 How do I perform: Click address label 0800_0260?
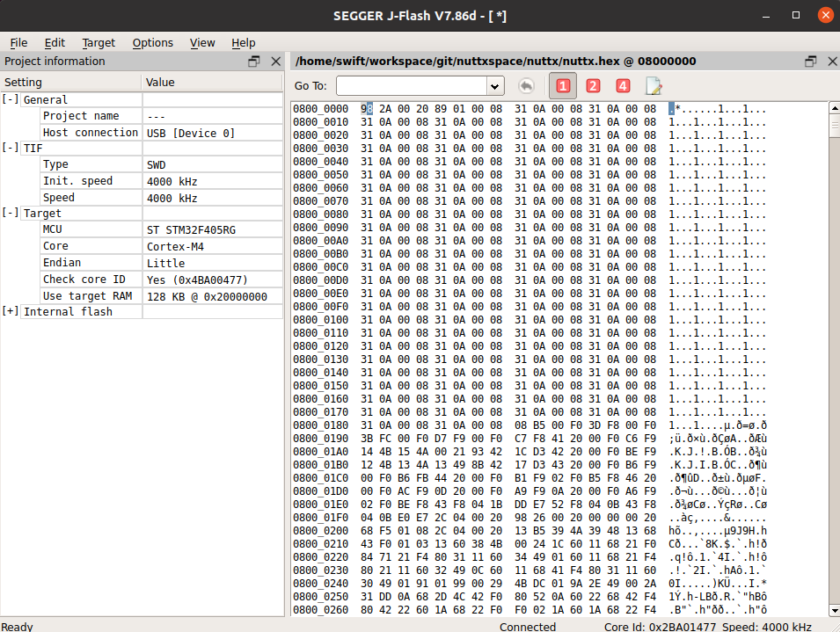pos(320,610)
